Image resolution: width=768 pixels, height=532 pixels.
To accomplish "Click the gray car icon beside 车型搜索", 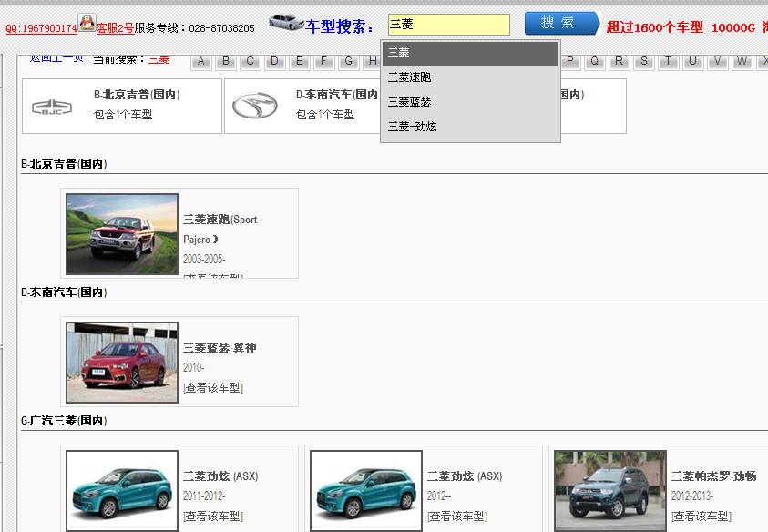I will (x=287, y=23).
